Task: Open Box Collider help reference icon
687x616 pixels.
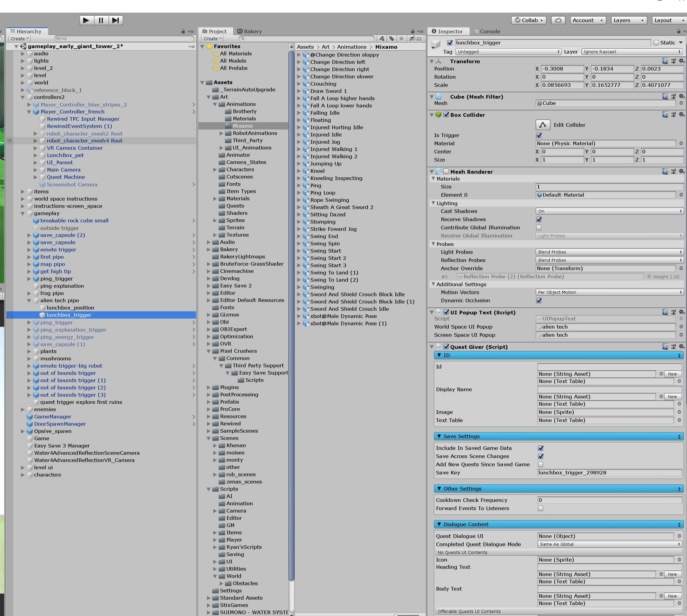Action: click(665, 115)
